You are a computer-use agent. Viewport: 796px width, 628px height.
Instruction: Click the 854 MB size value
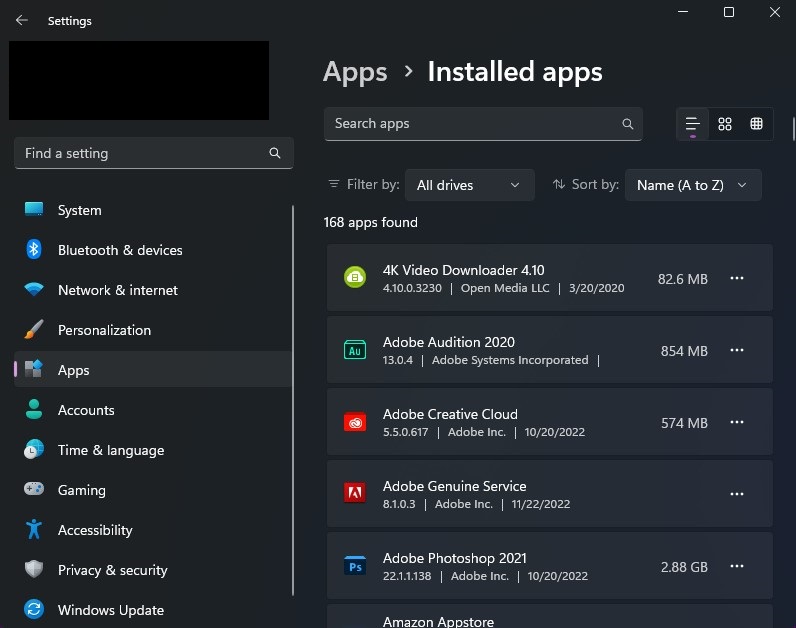tap(684, 351)
